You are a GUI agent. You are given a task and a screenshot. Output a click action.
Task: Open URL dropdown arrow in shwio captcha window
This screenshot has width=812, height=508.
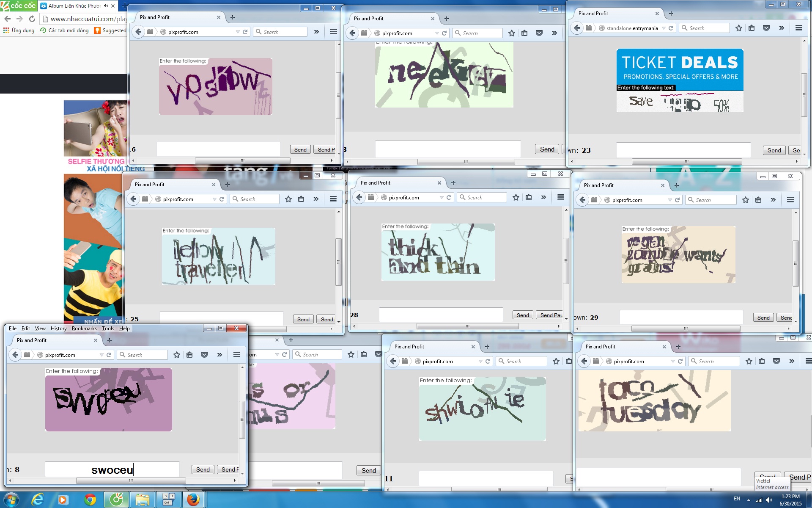(480, 361)
